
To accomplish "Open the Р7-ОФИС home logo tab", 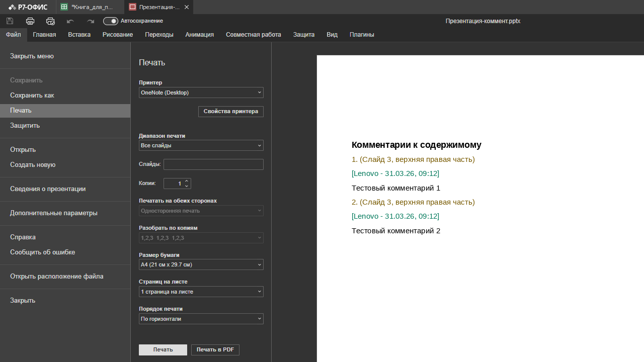I will click(28, 7).
